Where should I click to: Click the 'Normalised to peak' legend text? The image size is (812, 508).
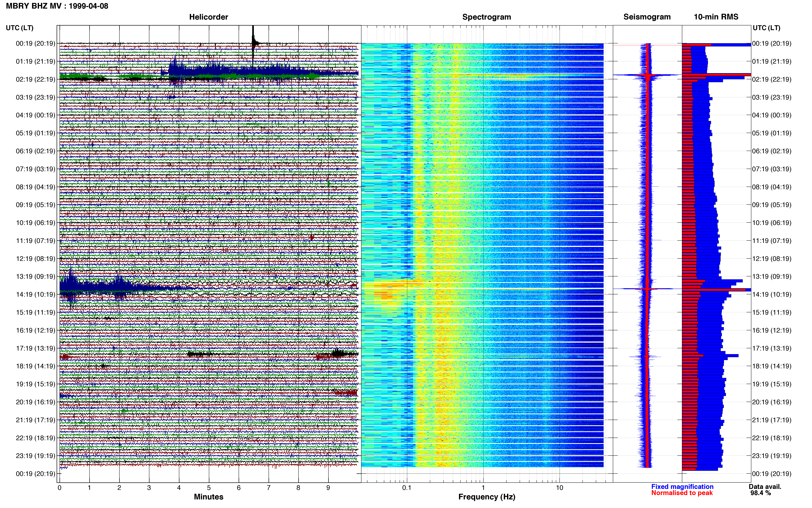point(682,493)
